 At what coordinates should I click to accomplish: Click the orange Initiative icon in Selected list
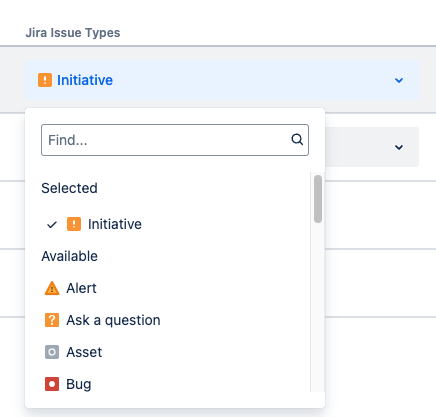pyautogui.click(x=74, y=224)
